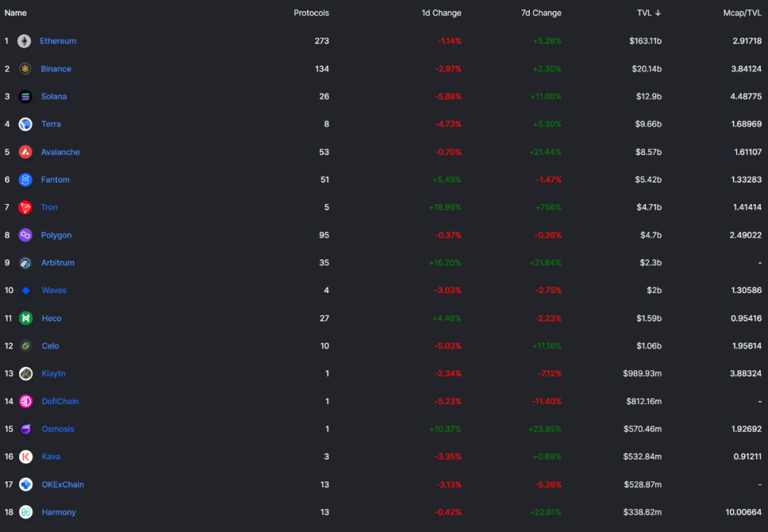Sort by 1d Change column header

(x=442, y=13)
